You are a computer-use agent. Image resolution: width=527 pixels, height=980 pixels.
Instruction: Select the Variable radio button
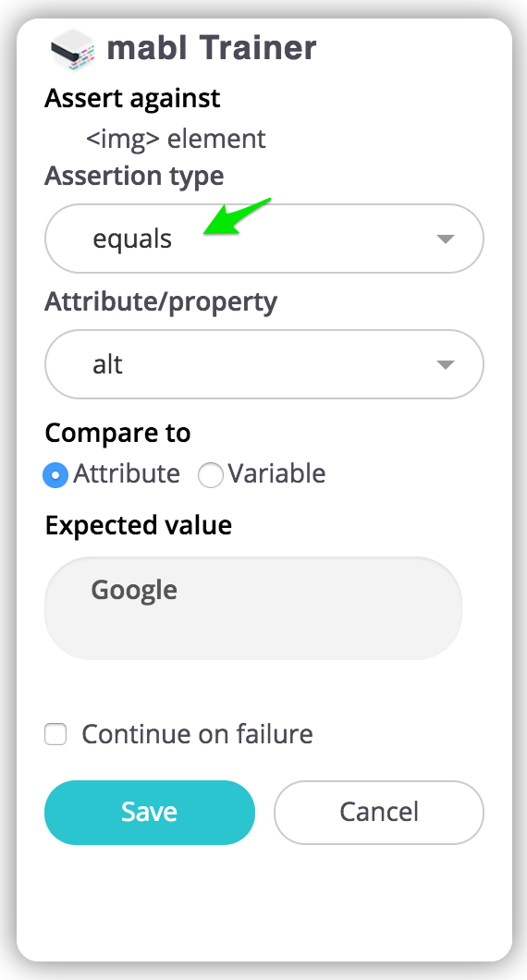coord(211,475)
